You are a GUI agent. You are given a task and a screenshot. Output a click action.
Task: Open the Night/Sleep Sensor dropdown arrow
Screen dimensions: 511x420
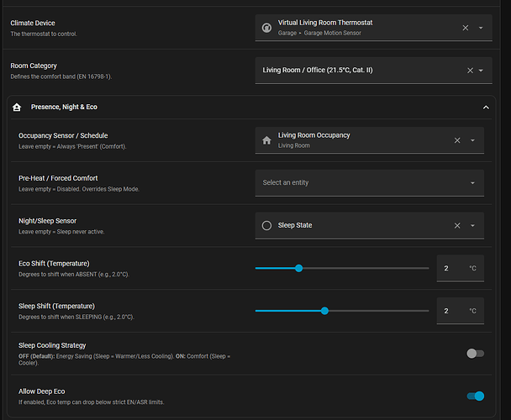[x=473, y=225]
